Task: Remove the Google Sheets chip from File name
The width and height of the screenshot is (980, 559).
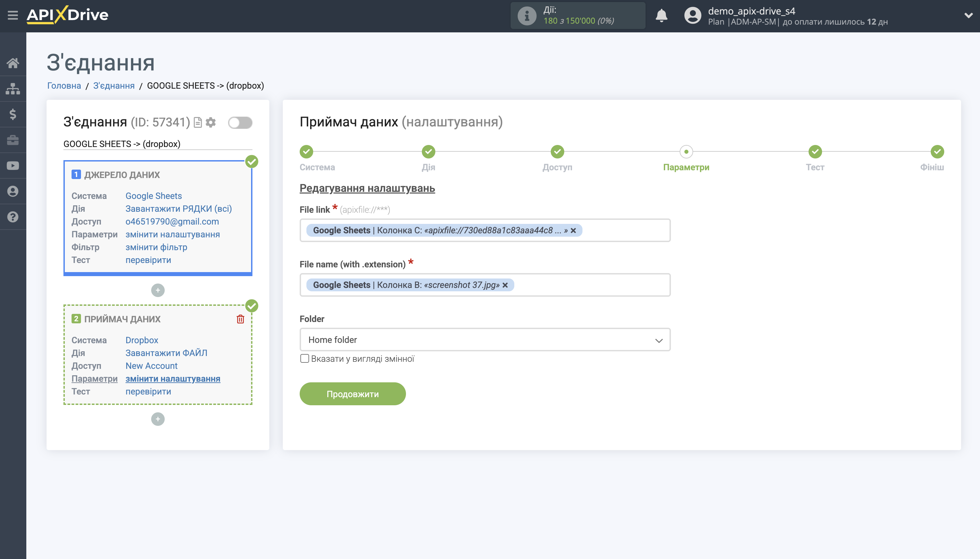Action: (506, 285)
